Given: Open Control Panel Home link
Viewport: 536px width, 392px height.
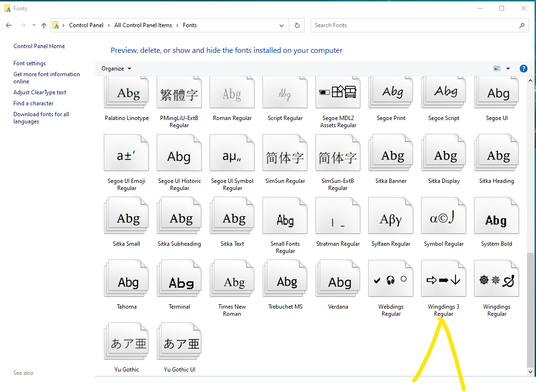Looking at the screenshot, I should [x=39, y=46].
